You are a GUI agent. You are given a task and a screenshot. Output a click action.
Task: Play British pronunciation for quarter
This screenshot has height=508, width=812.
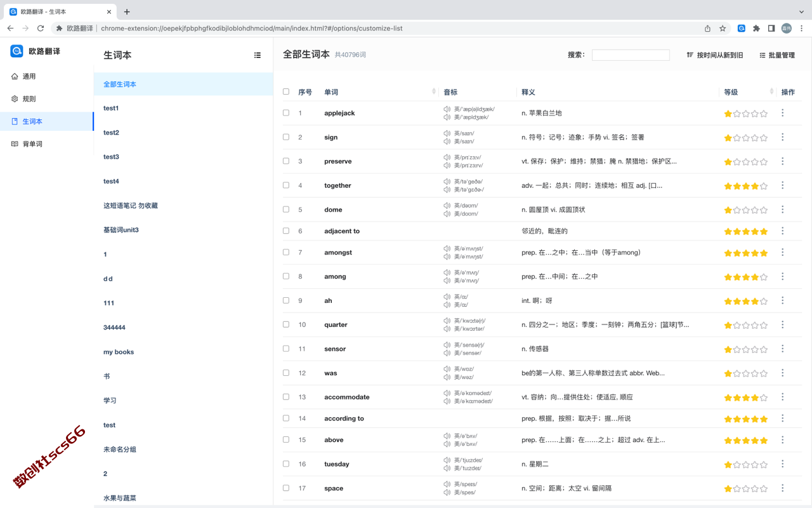(x=447, y=321)
